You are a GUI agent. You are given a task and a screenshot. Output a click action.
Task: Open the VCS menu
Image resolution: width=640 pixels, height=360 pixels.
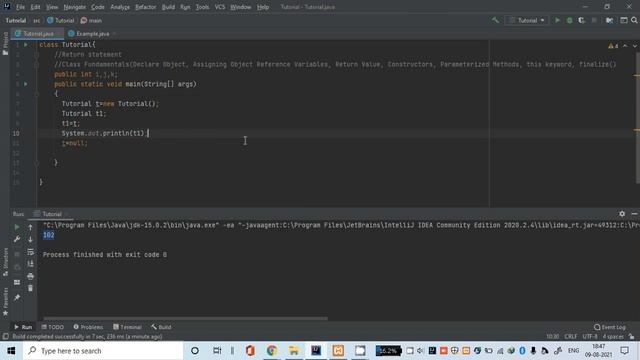click(x=220, y=7)
